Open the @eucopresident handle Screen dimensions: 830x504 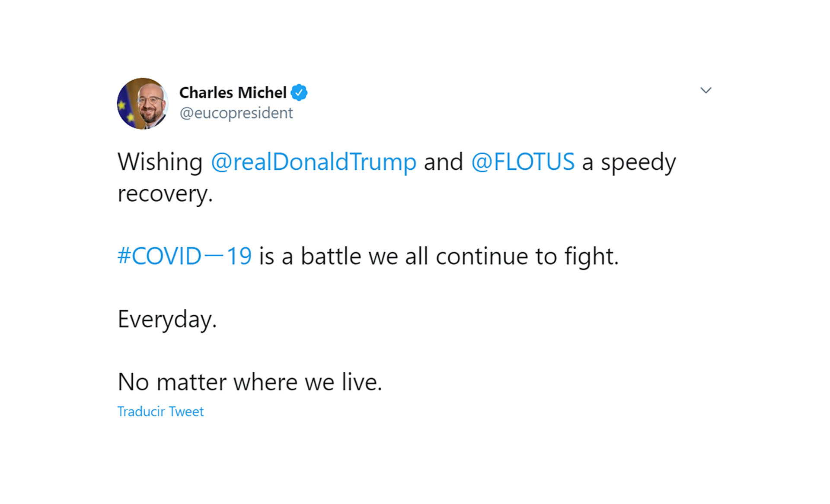(x=236, y=113)
